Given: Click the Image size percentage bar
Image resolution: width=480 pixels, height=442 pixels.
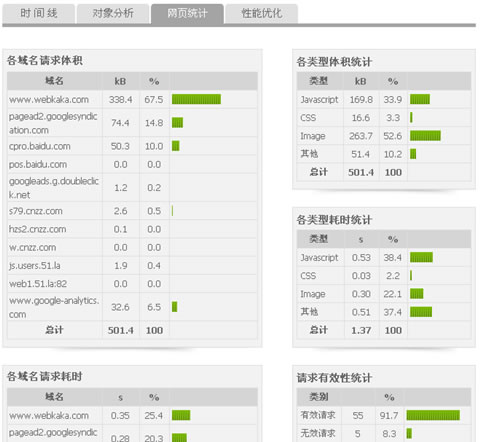Looking at the screenshot, I should coord(425,136).
